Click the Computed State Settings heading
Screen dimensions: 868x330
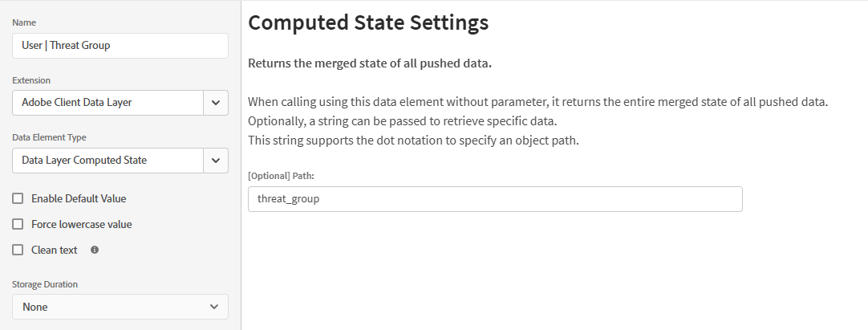(368, 22)
